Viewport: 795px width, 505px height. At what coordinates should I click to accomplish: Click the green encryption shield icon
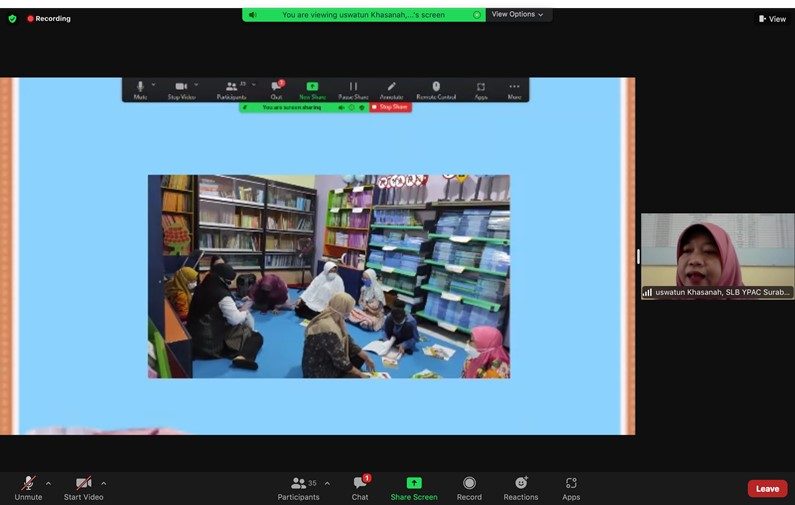[x=13, y=18]
